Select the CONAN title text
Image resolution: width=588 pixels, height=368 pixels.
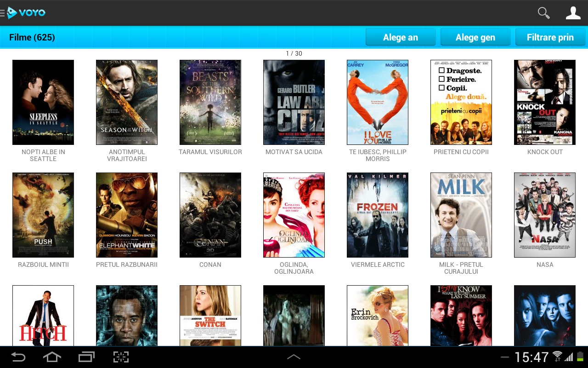210,264
